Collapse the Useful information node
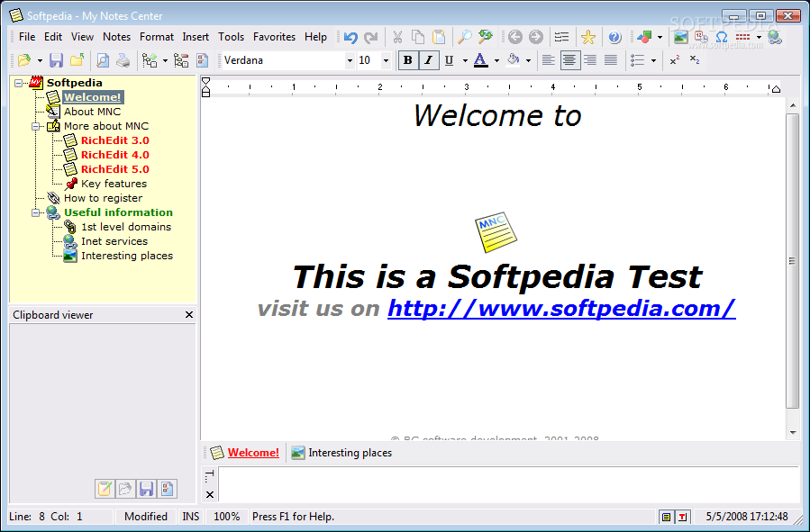The width and height of the screenshot is (810, 532). click(x=36, y=212)
